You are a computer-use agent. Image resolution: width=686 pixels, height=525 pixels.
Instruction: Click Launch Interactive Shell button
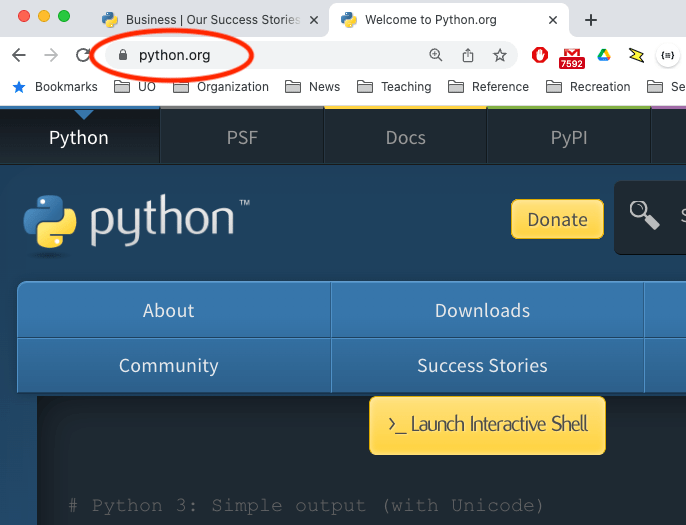(487, 426)
